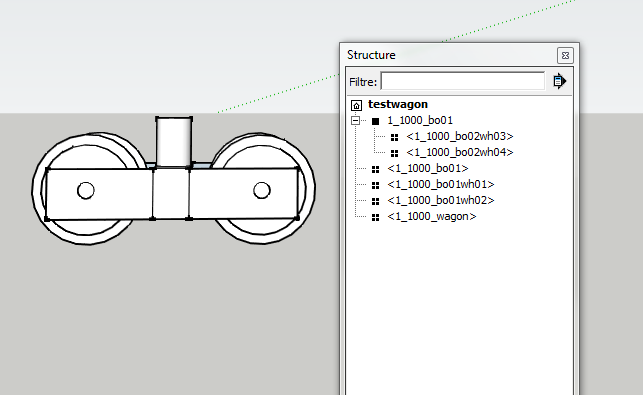Viewport: 643px width, 395px height.
Task: Select the <1_1000_bo01wh01> component entry
Action: [x=441, y=184]
